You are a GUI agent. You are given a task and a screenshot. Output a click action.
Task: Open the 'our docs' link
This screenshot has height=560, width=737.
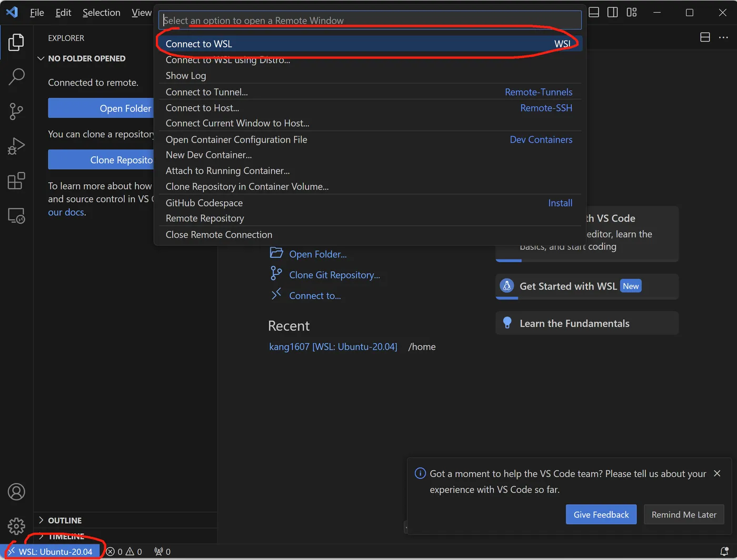point(66,212)
